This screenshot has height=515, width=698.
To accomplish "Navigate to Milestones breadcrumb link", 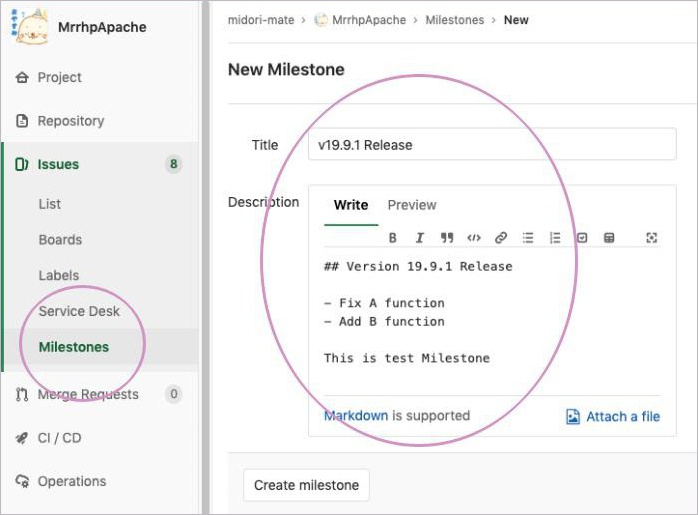I will tap(454, 20).
